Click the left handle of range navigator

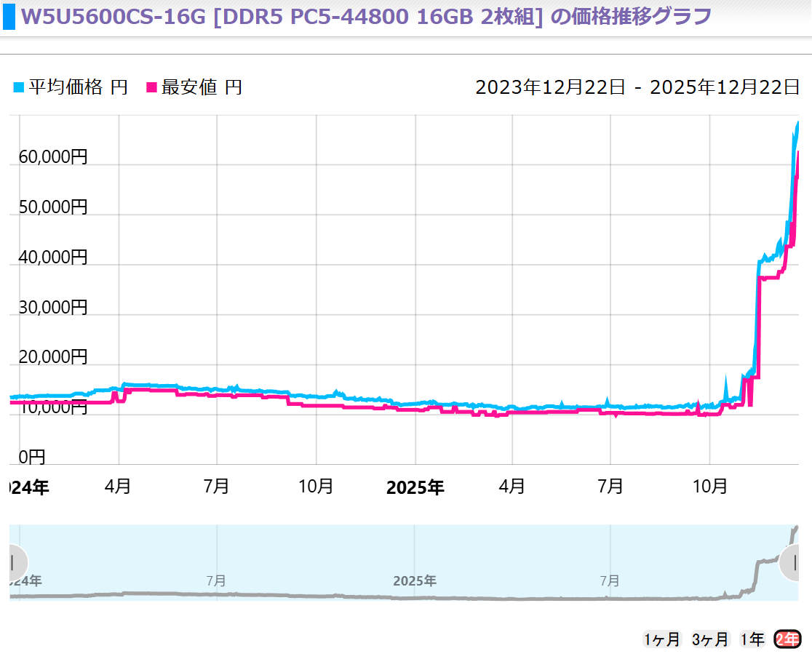(x=12, y=562)
